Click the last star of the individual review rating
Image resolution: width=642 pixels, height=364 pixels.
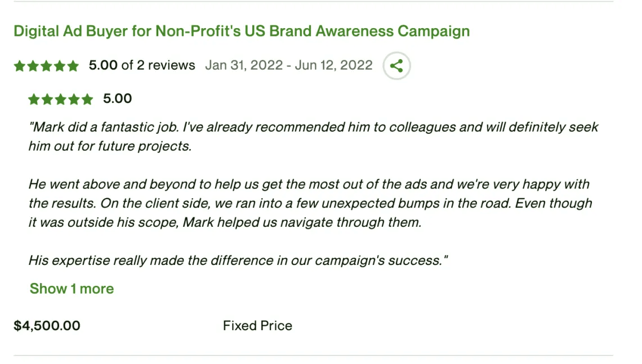coord(87,99)
